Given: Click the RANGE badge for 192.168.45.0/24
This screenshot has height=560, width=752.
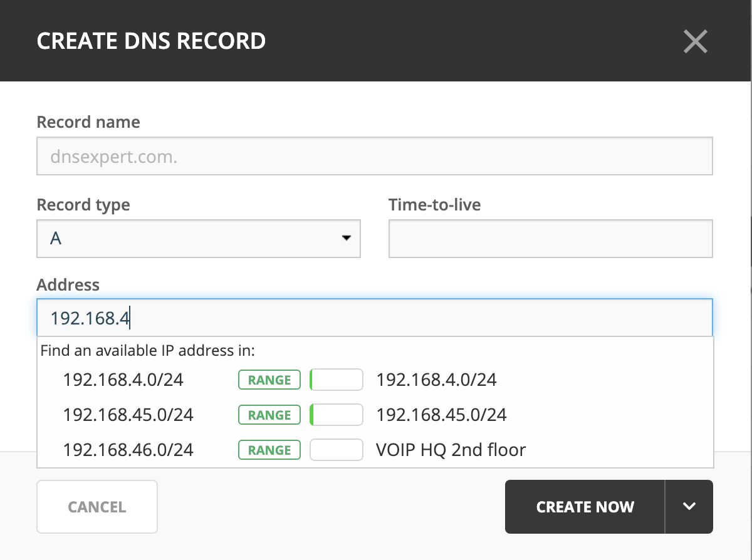Looking at the screenshot, I should pos(269,415).
